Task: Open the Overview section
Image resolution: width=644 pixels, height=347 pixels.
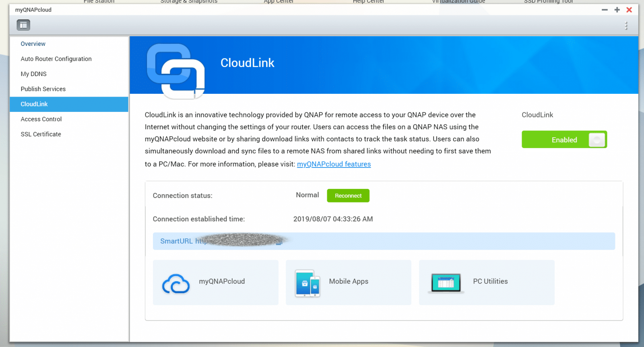Action: pos(33,44)
